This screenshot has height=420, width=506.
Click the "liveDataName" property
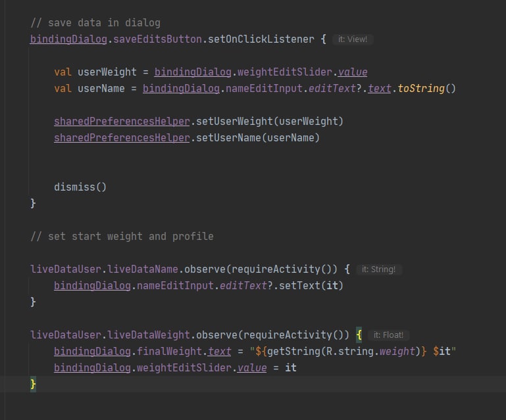click(143, 269)
